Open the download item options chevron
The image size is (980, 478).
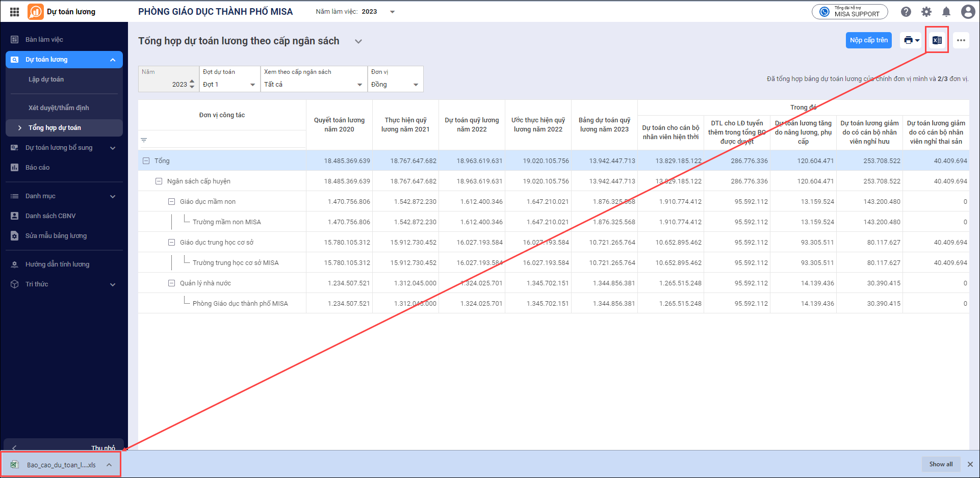click(x=109, y=465)
